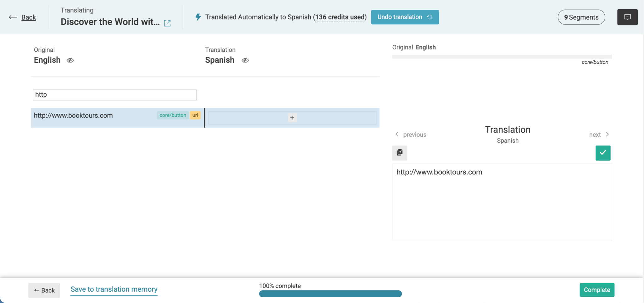Go to previous segment via chevron

pyautogui.click(x=397, y=134)
